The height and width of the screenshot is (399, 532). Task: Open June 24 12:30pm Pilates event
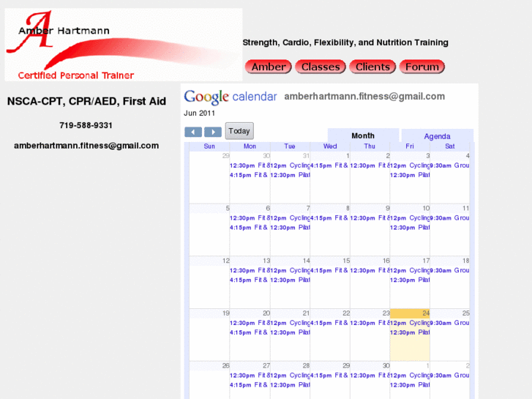[x=410, y=332]
